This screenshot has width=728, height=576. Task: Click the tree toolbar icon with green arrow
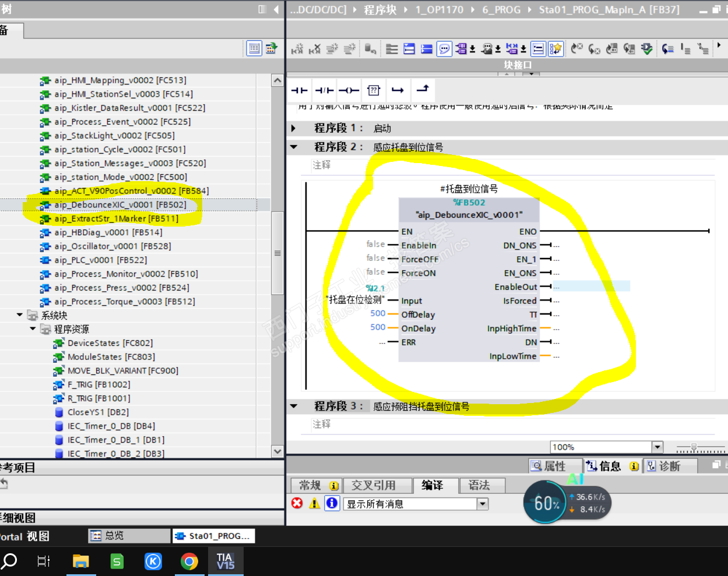pos(272,48)
